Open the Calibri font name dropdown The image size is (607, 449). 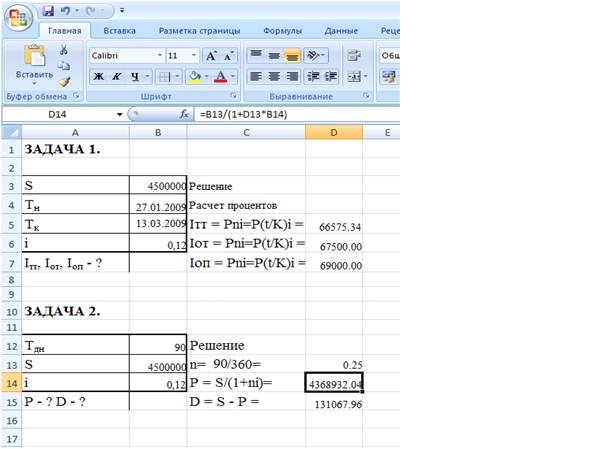(x=159, y=56)
